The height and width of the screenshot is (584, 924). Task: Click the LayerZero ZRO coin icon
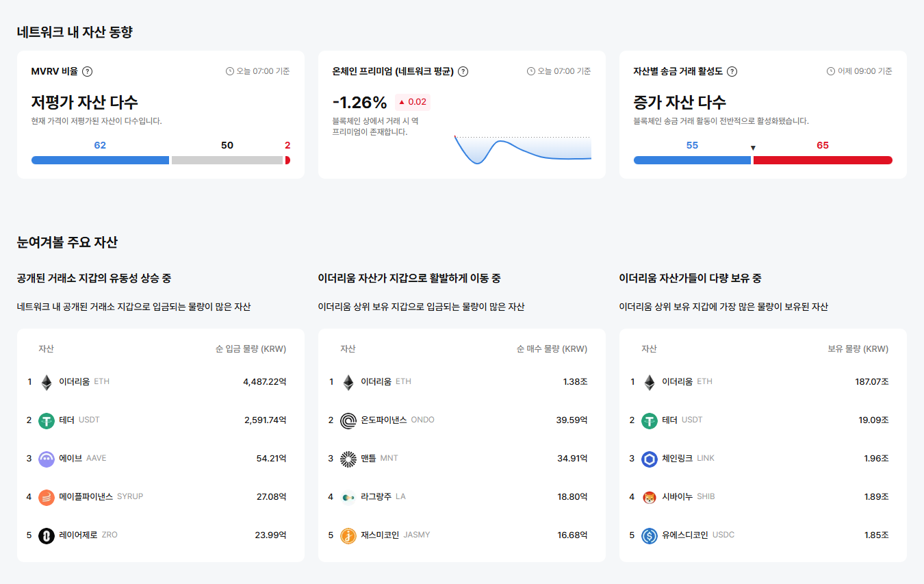46,535
